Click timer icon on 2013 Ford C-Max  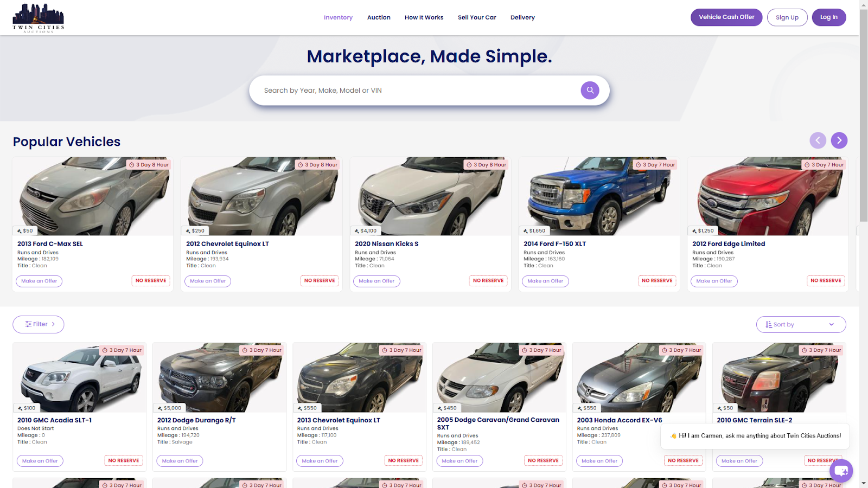click(x=132, y=165)
